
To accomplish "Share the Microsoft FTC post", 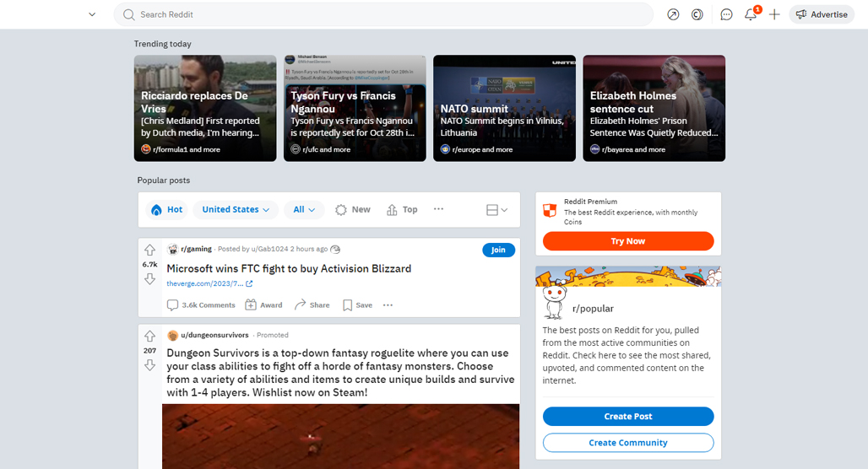I will (312, 305).
